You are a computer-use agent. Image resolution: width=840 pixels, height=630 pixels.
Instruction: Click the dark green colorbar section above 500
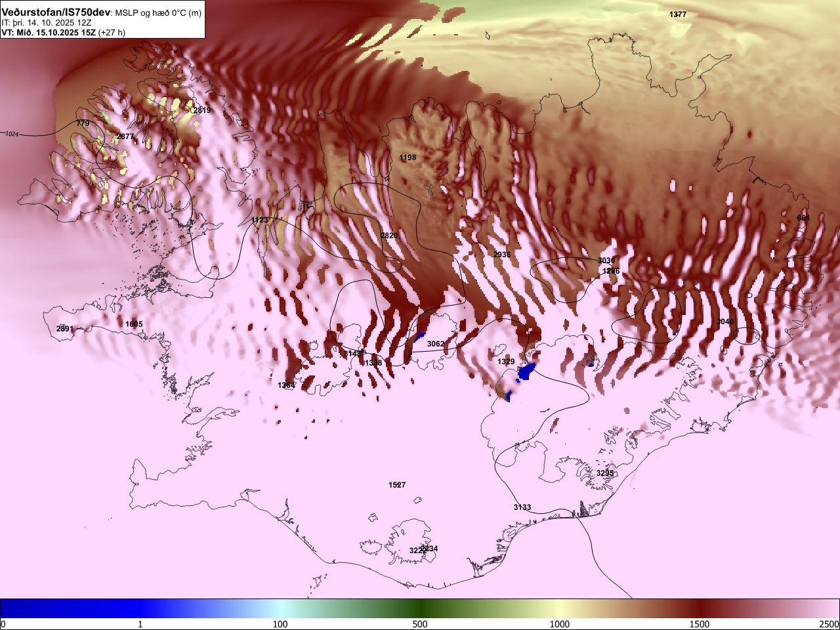[420, 608]
